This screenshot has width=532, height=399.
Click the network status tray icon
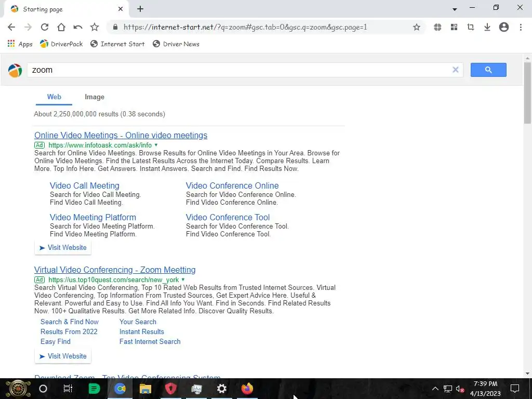coord(447,389)
